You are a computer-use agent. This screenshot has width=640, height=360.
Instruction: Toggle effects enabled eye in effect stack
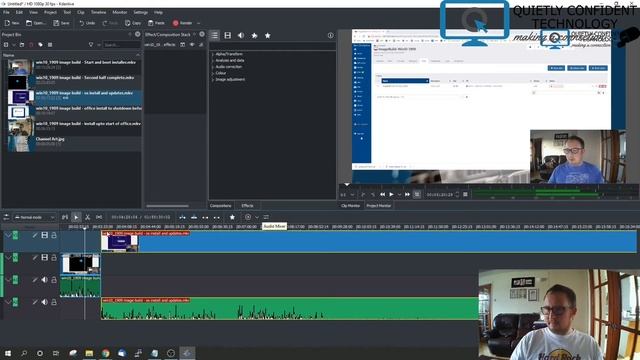pyautogui.click(x=192, y=44)
